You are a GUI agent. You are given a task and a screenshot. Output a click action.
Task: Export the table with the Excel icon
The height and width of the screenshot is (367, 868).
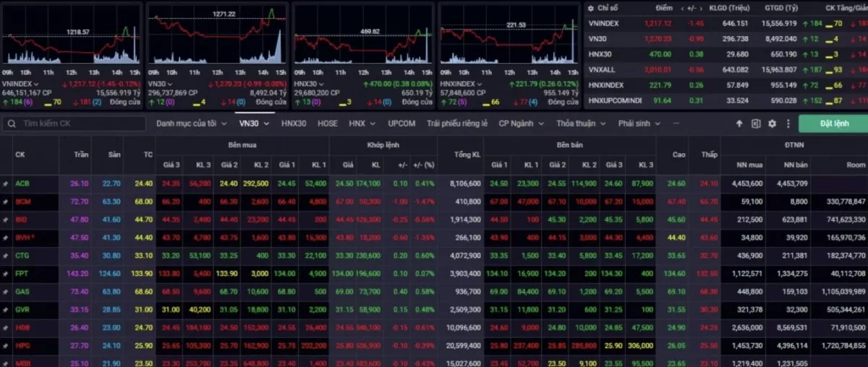coord(756,124)
